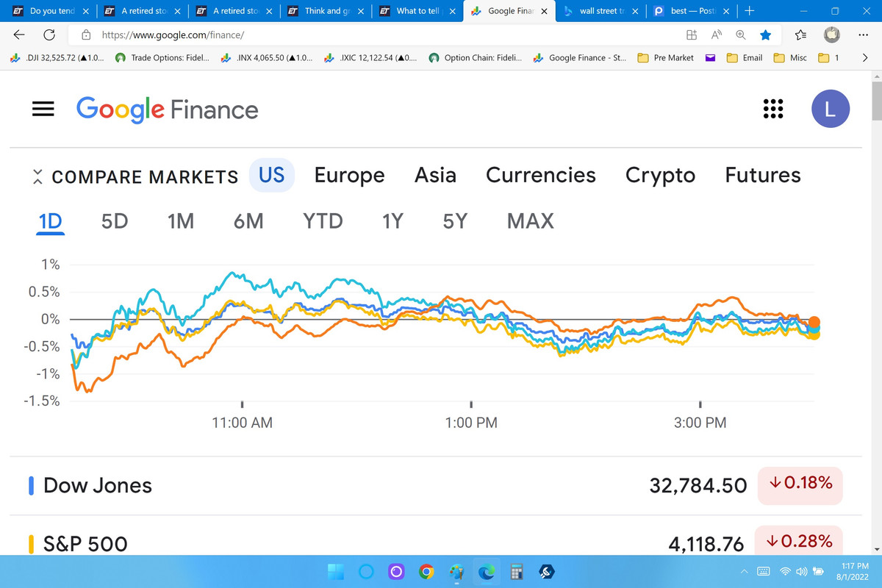The image size is (882, 588).
Task: Switch to the 'best — Post' browser tab
Action: [692, 11]
